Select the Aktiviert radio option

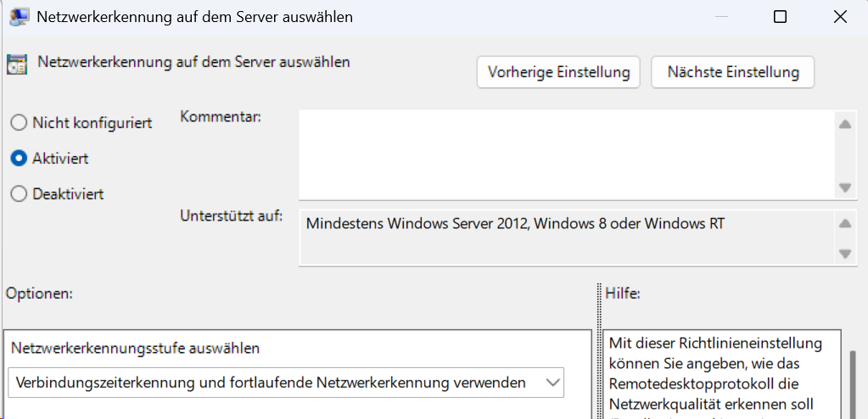point(19,159)
